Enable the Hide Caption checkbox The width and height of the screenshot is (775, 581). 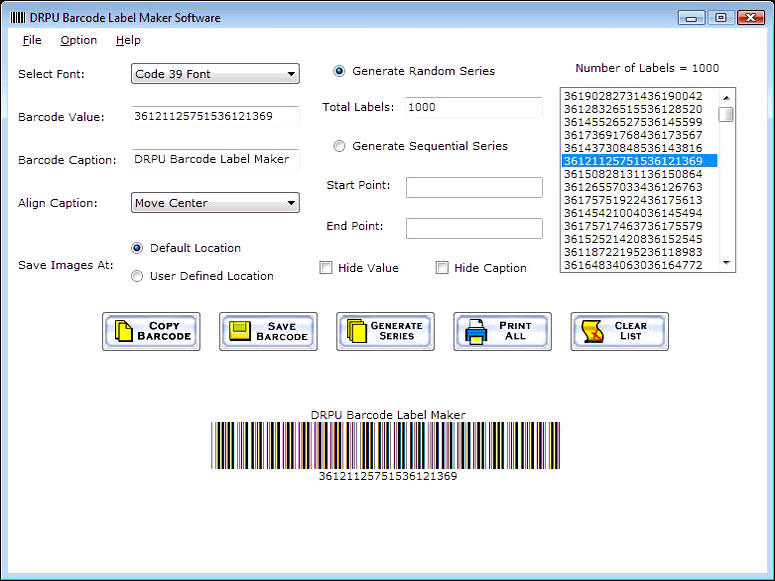(x=442, y=268)
